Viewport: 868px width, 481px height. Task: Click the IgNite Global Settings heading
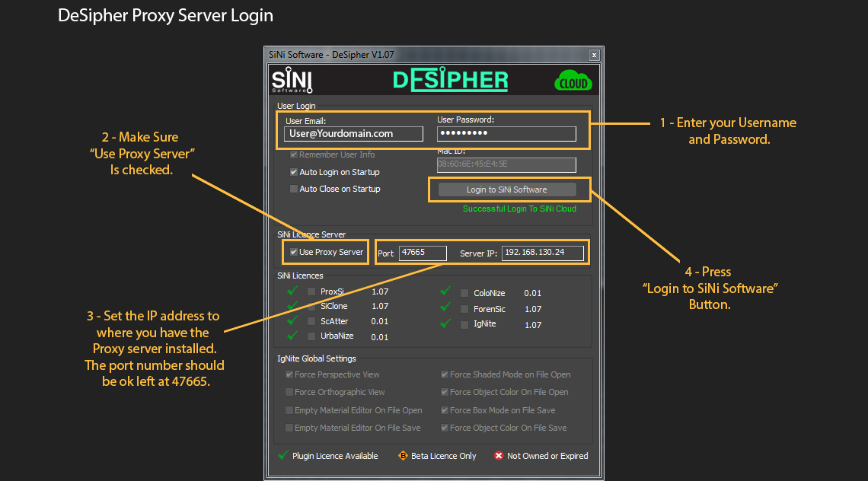tap(317, 358)
